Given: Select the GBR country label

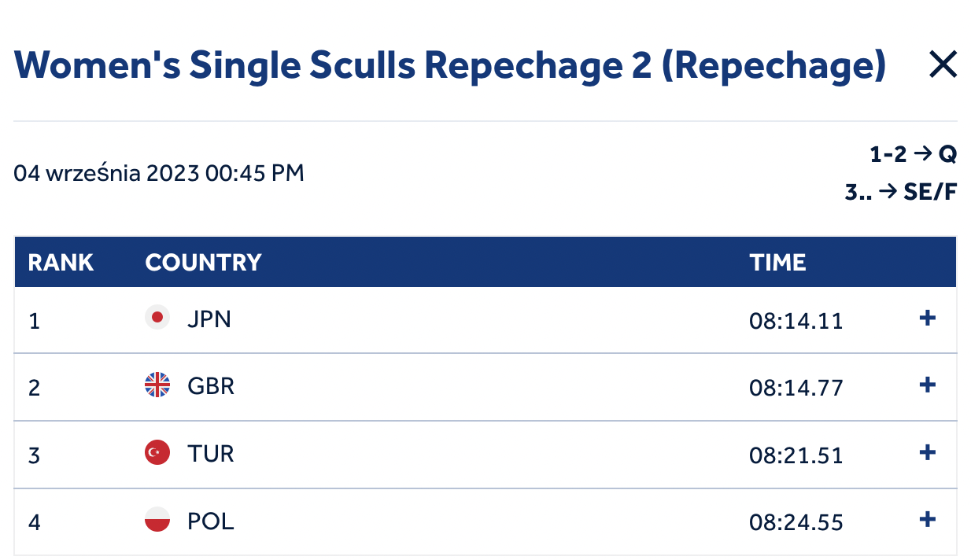Looking at the screenshot, I should [x=211, y=386].
